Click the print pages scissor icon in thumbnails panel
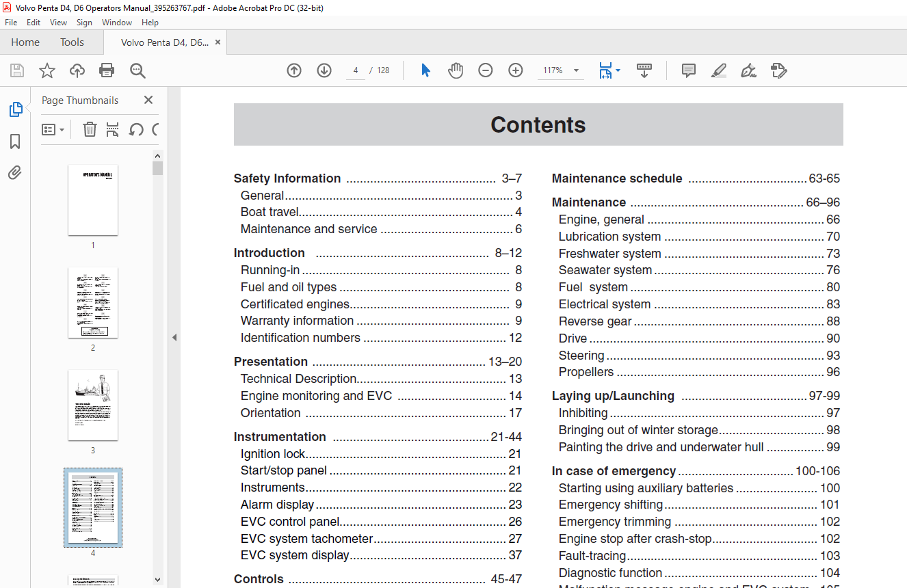The height and width of the screenshot is (588, 907). point(113,129)
